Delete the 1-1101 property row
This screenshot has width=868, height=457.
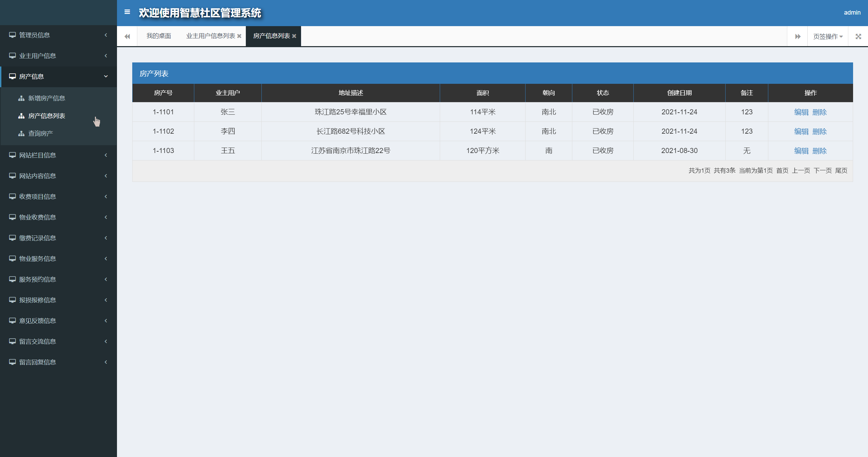pos(820,112)
